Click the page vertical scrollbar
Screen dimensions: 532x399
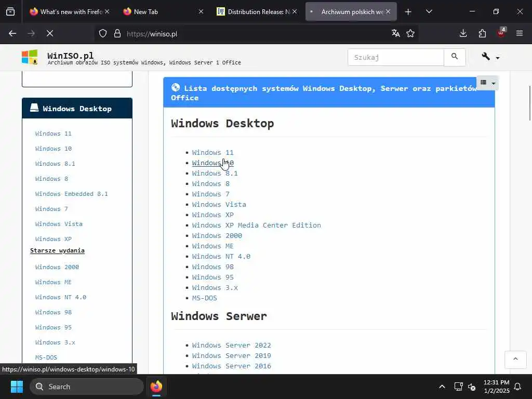(x=529, y=103)
